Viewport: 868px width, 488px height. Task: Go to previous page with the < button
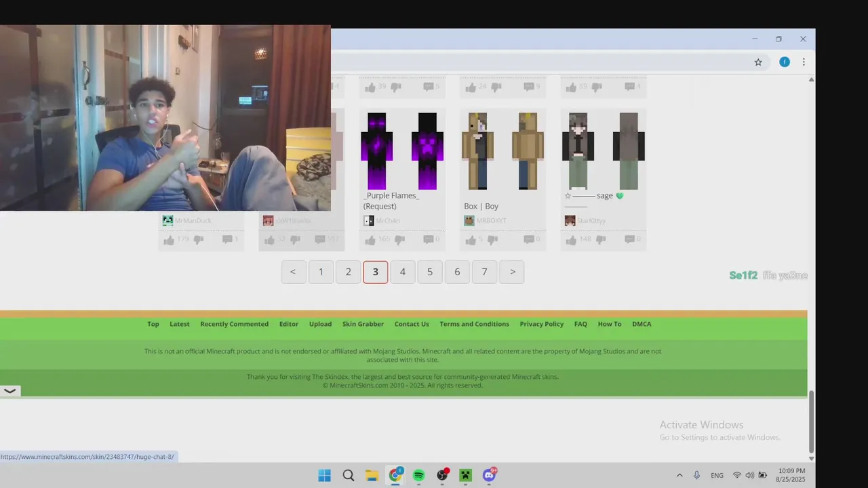[294, 272]
